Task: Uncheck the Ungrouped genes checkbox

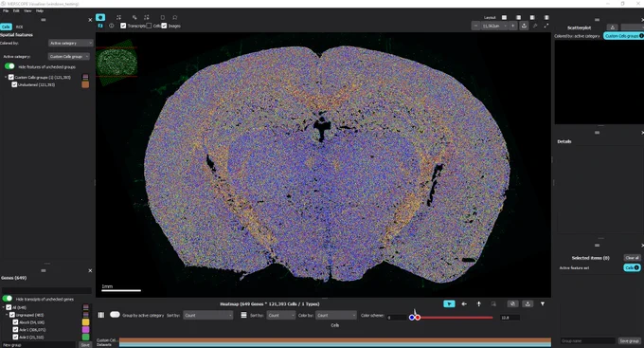Action: 12,315
